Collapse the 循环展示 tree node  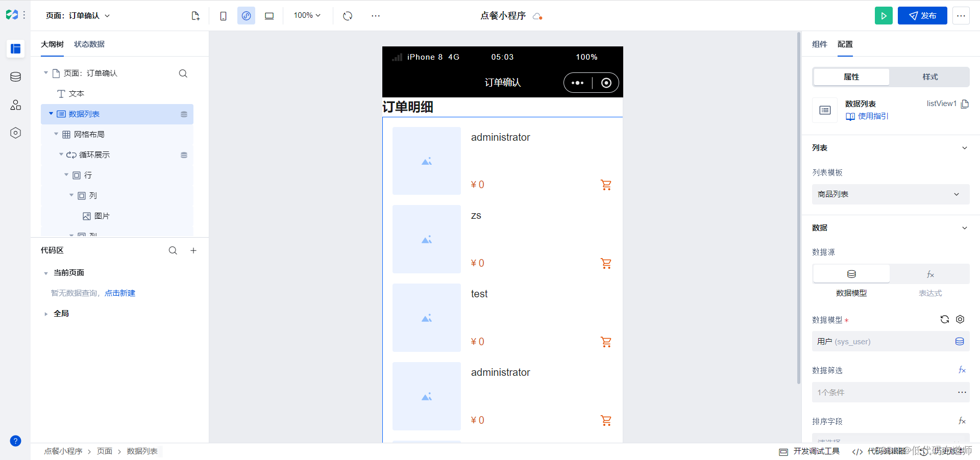click(61, 155)
